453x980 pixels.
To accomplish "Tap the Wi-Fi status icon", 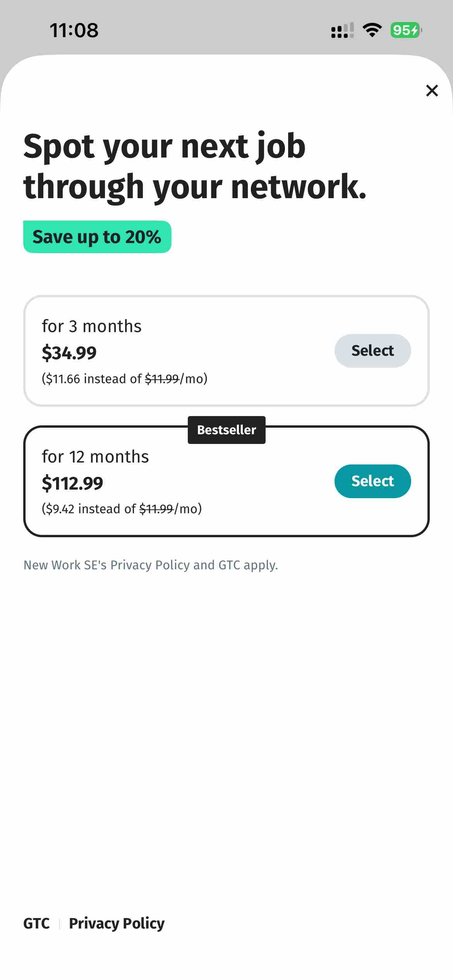I will click(372, 30).
